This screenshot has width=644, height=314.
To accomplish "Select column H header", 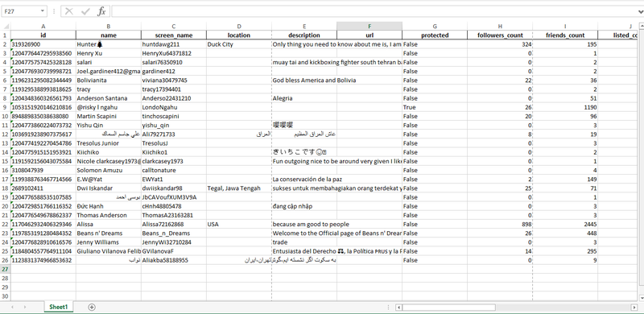I will click(x=500, y=27).
